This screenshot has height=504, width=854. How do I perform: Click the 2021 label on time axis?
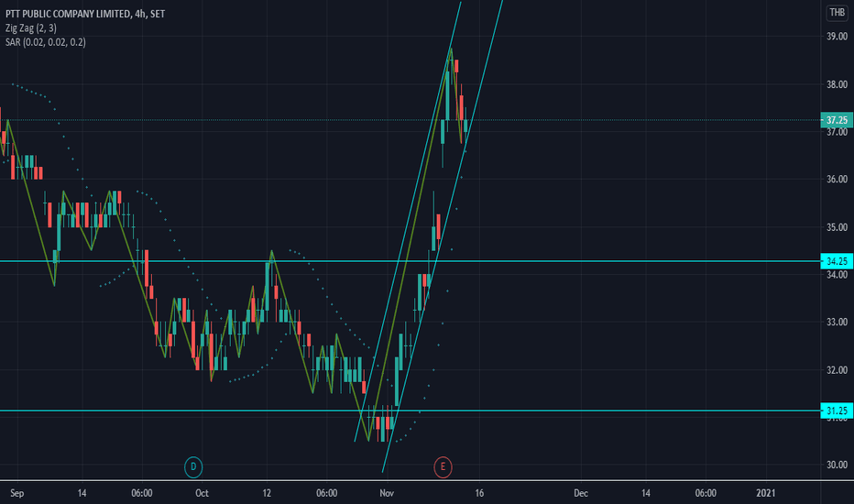tap(765, 493)
